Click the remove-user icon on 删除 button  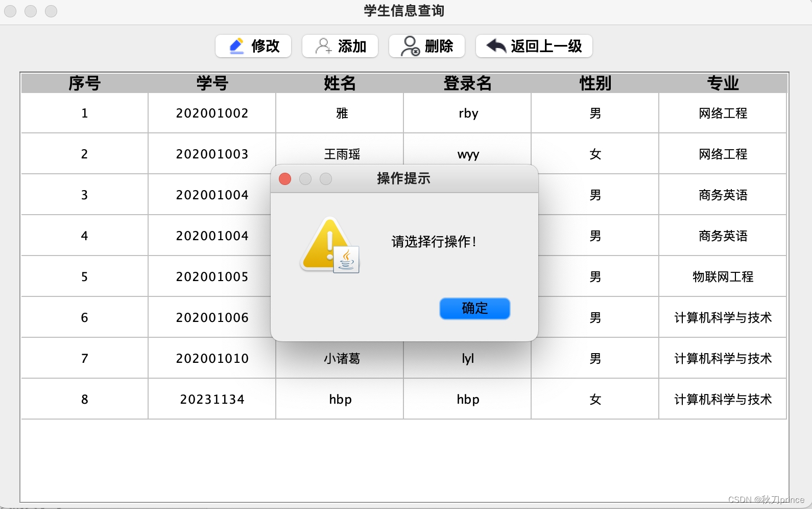[x=411, y=46]
